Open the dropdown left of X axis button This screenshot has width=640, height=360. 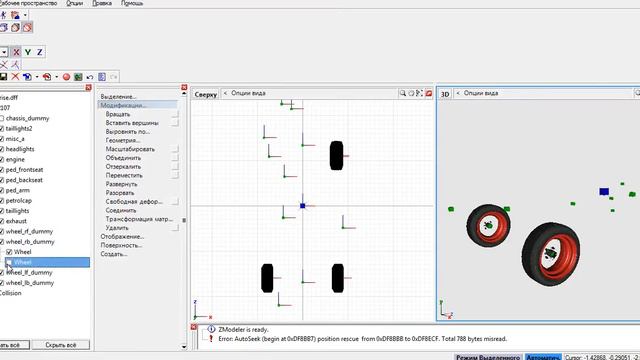(x=4, y=52)
